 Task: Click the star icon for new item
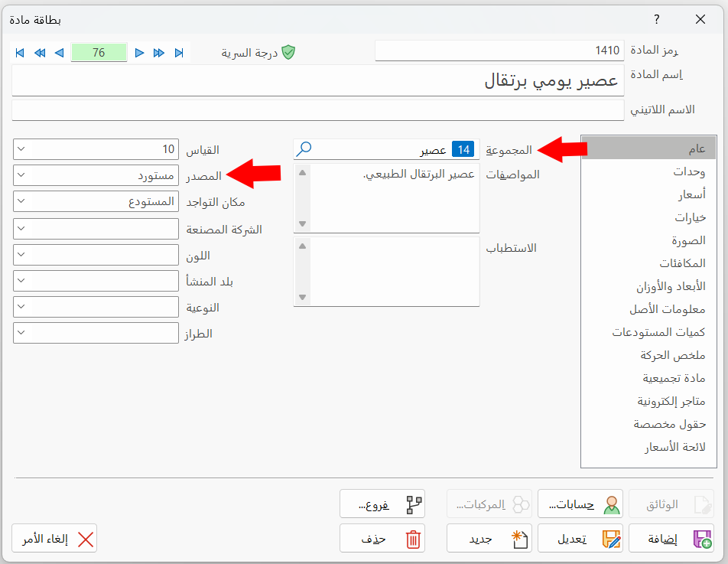(x=517, y=539)
